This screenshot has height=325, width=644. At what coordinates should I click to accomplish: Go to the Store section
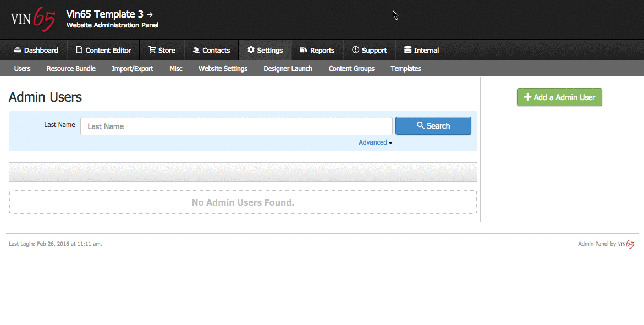(162, 50)
